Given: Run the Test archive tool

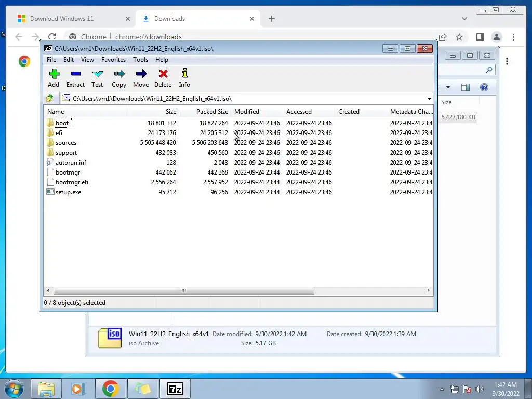Looking at the screenshot, I should click(x=97, y=74).
